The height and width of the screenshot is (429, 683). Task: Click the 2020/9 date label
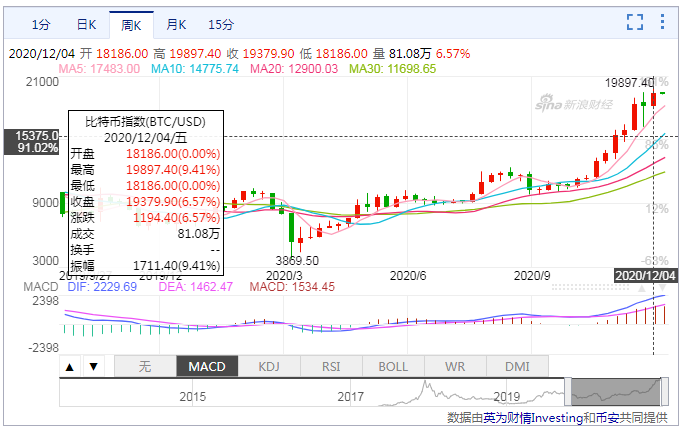(532, 276)
